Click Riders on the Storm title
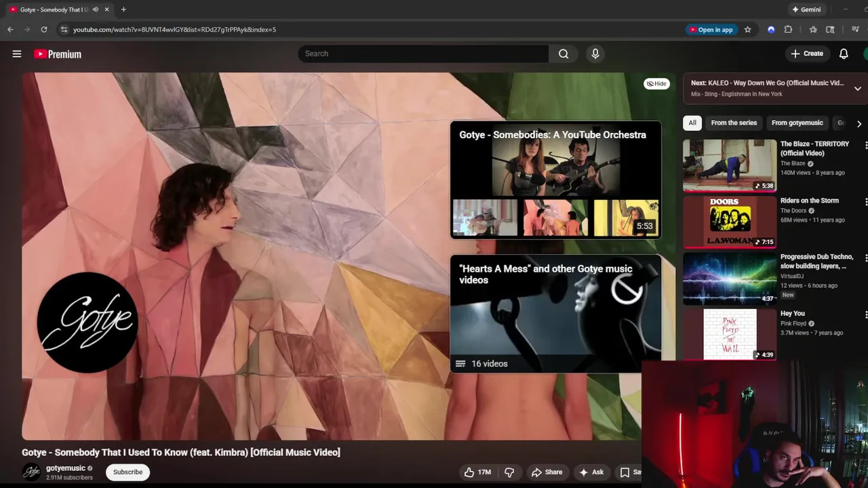The image size is (868, 488). coord(810,201)
